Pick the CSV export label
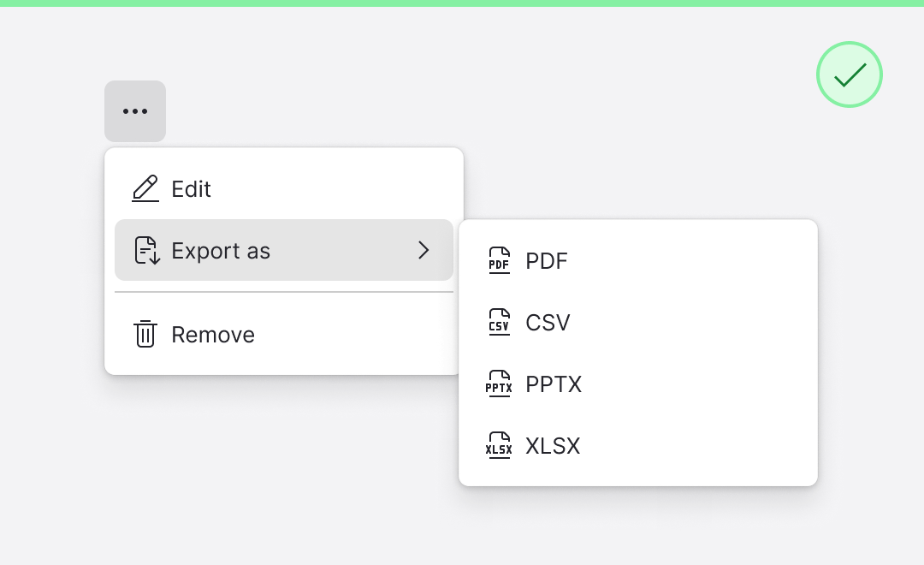The image size is (924, 565). [548, 323]
